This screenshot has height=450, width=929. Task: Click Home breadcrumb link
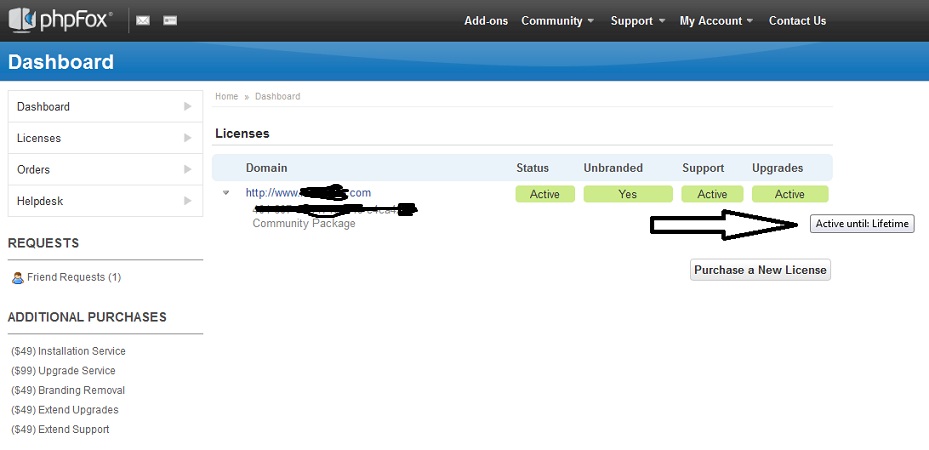[226, 97]
